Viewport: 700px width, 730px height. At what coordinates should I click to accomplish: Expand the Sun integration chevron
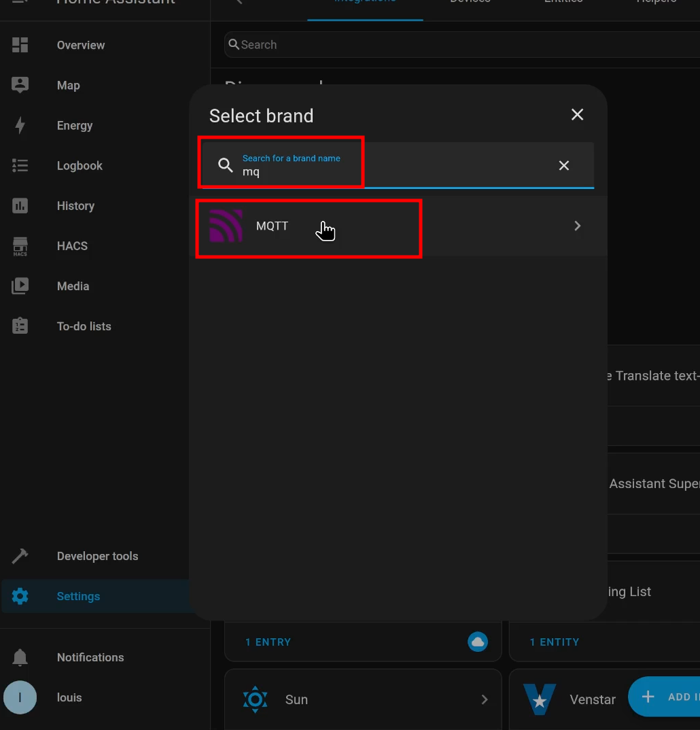(485, 699)
